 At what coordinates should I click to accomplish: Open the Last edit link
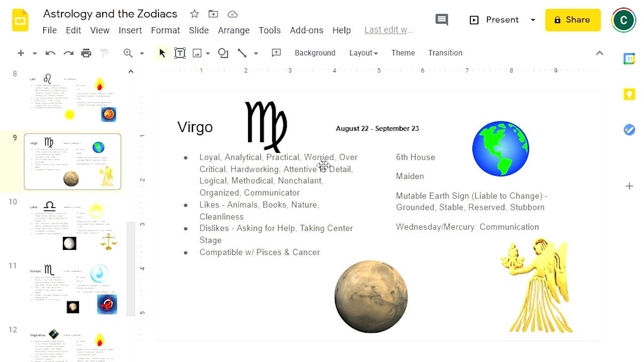pos(388,30)
